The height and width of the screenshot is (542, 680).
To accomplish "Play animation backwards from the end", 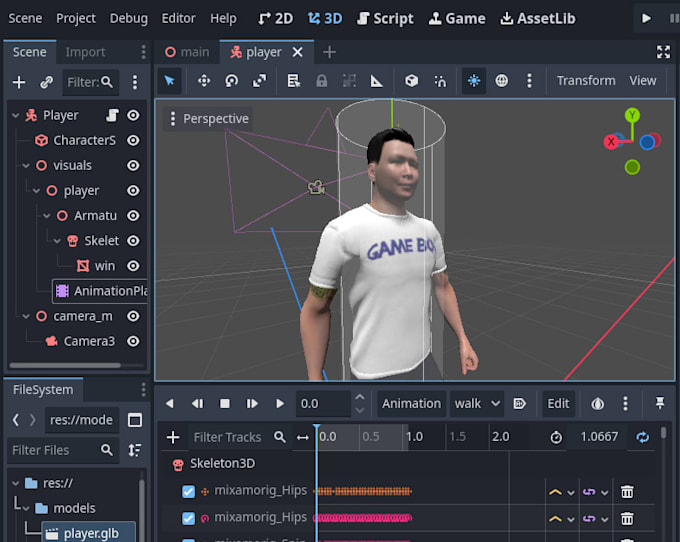I will click(197, 404).
